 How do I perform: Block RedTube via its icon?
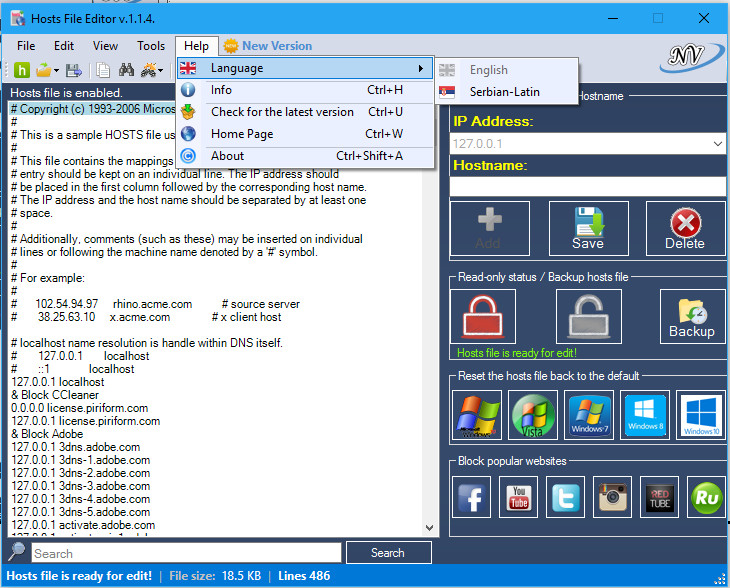coord(659,497)
